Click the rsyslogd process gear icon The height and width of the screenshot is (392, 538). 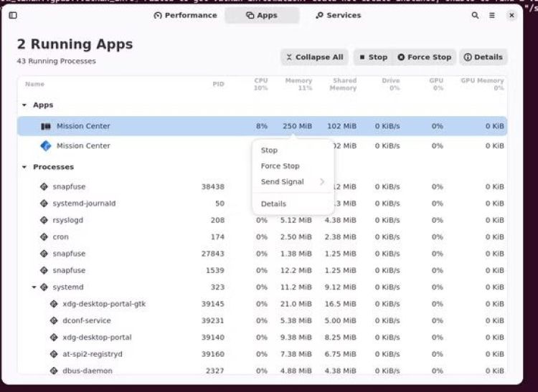44,220
